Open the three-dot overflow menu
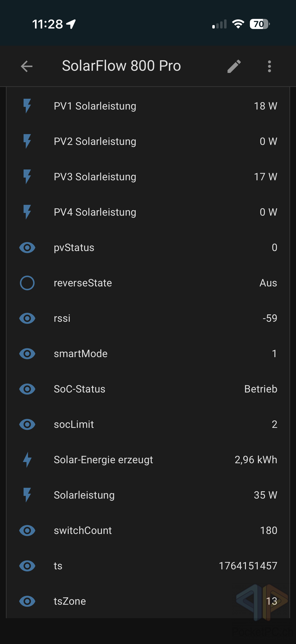 click(x=269, y=67)
